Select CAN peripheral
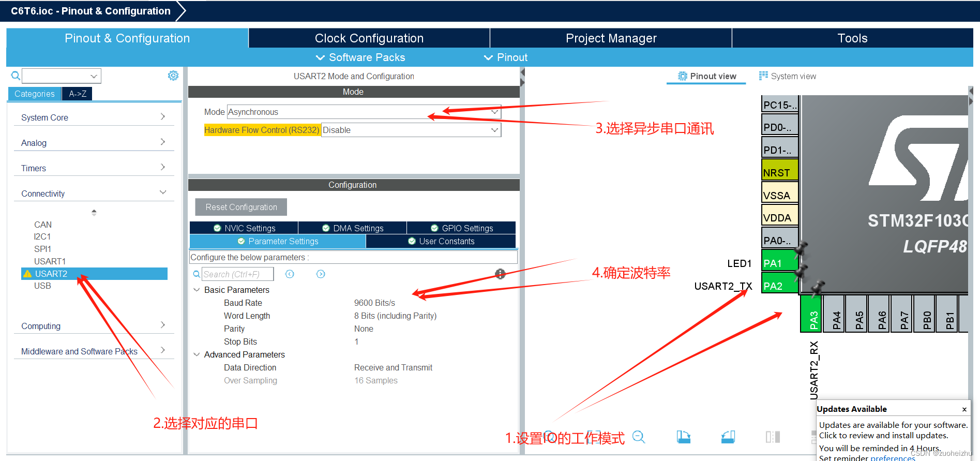 click(x=43, y=225)
